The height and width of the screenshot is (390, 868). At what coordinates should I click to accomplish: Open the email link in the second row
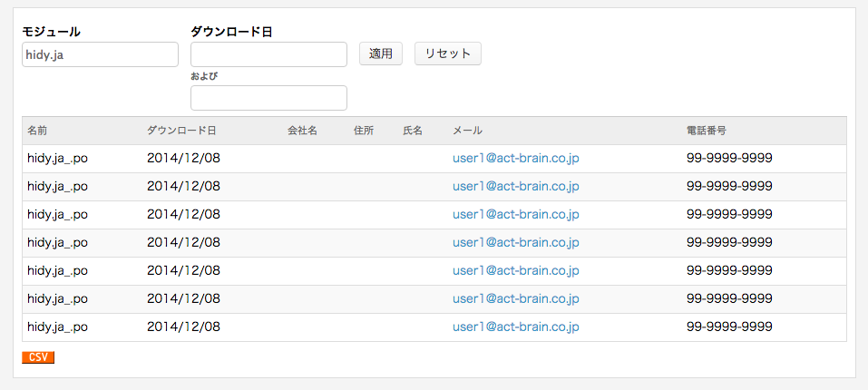click(x=515, y=186)
